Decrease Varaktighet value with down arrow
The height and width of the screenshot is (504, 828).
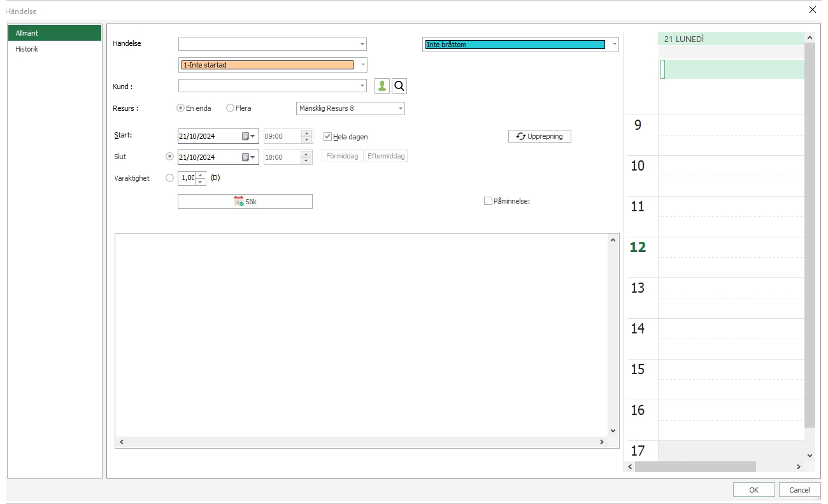click(201, 182)
